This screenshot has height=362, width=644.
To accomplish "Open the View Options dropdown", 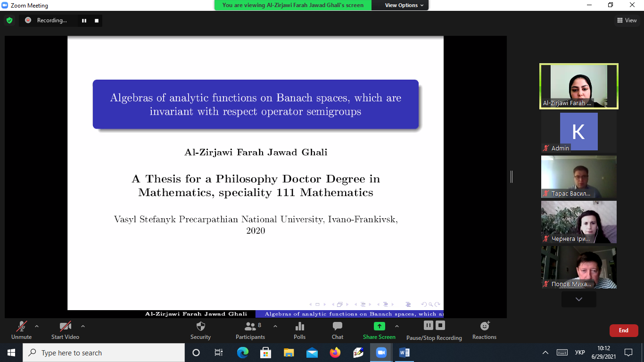I will 404,5.
